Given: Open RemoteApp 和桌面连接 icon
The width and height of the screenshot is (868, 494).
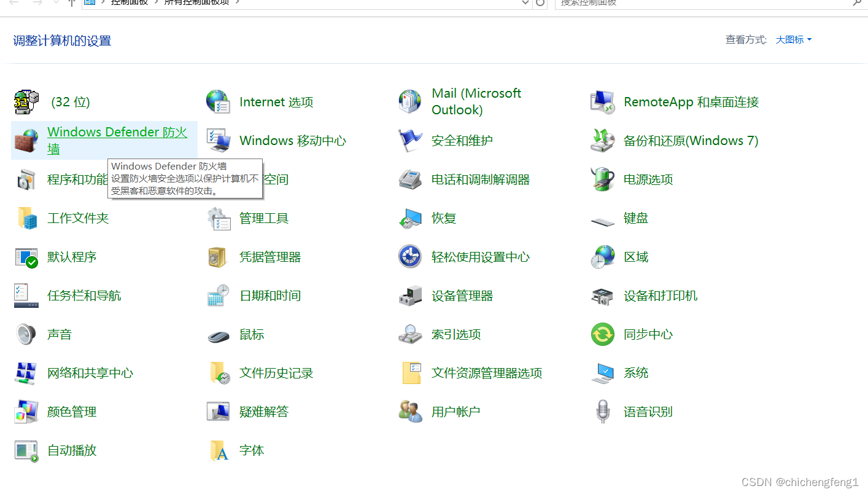Looking at the screenshot, I should [x=602, y=102].
